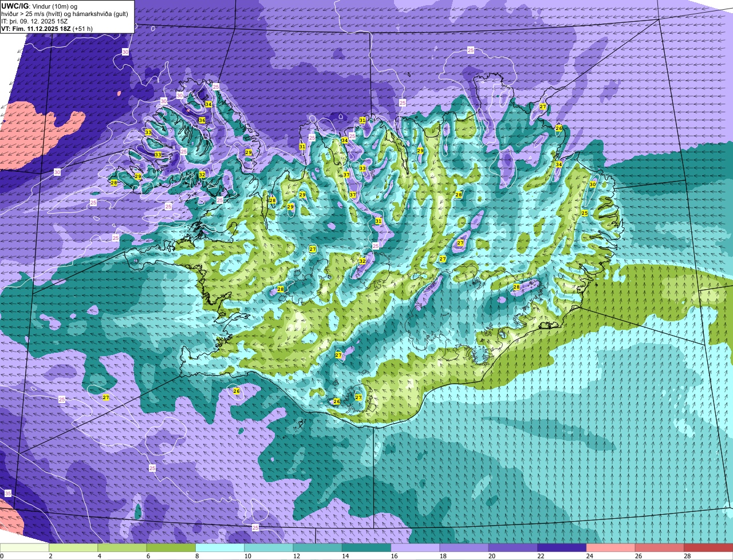The image size is (733, 560).
Task: Choose the dark indigo 22–24 m/s legend swatch
Action: coord(562,547)
